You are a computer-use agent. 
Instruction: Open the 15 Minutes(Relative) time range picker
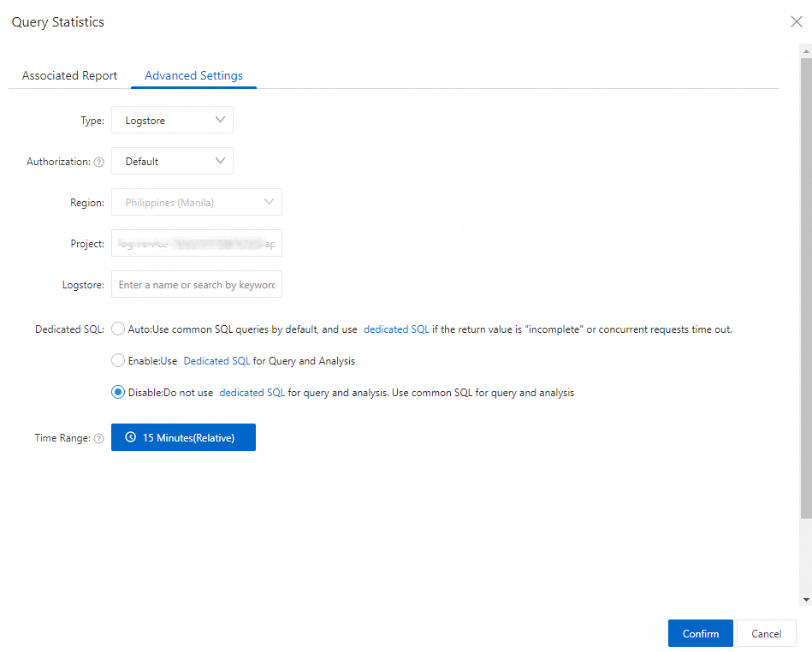click(183, 437)
